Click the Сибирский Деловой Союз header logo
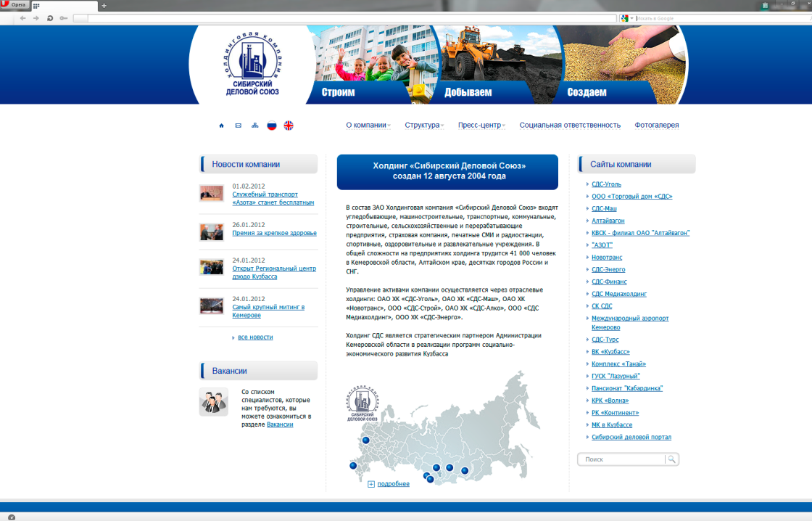The width and height of the screenshot is (812, 521). (253, 64)
